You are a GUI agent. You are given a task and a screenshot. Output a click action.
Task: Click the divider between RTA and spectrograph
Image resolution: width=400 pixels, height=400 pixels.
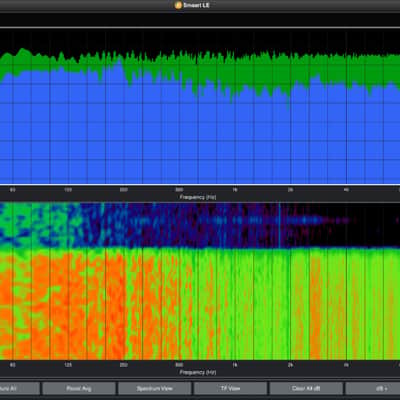coord(200,185)
